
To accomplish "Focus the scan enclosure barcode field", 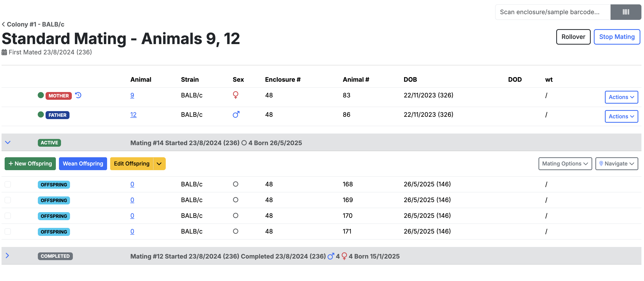I will (x=553, y=12).
